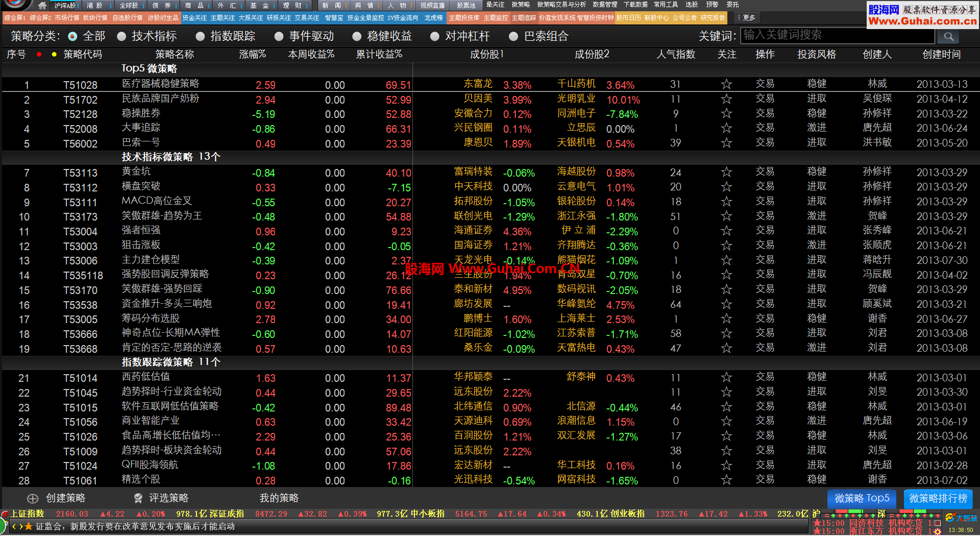Star the 精选个股 strategy
Viewport: 980px width, 536px height.
(726, 480)
